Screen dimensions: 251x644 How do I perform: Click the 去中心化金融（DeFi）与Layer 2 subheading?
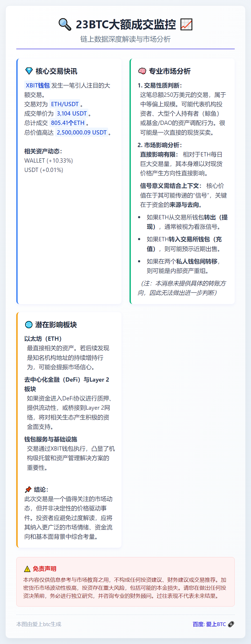click(x=67, y=384)
